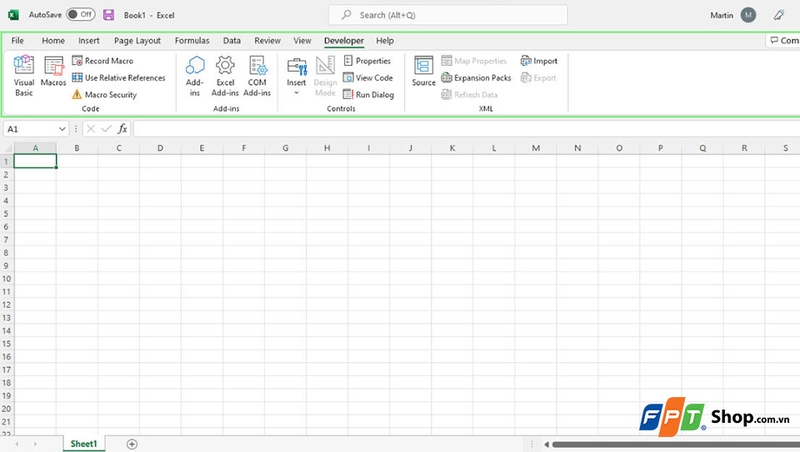
Task: Open the Excel Add-ins dialog
Action: 225,76
